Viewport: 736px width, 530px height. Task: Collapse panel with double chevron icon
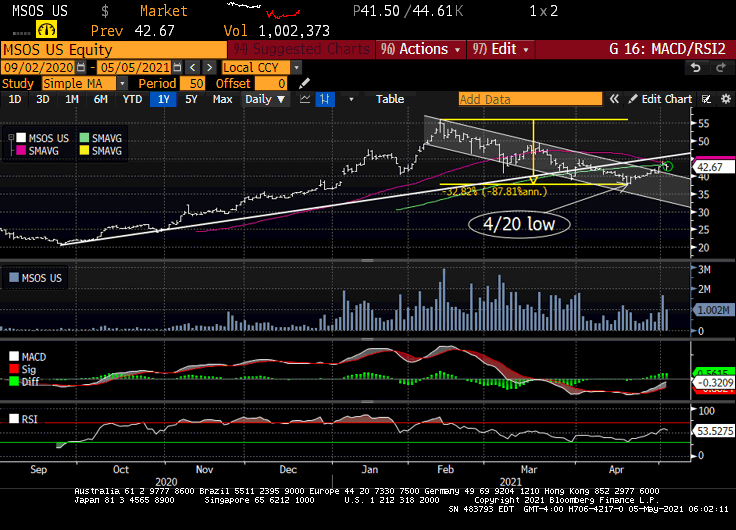[614, 99]
